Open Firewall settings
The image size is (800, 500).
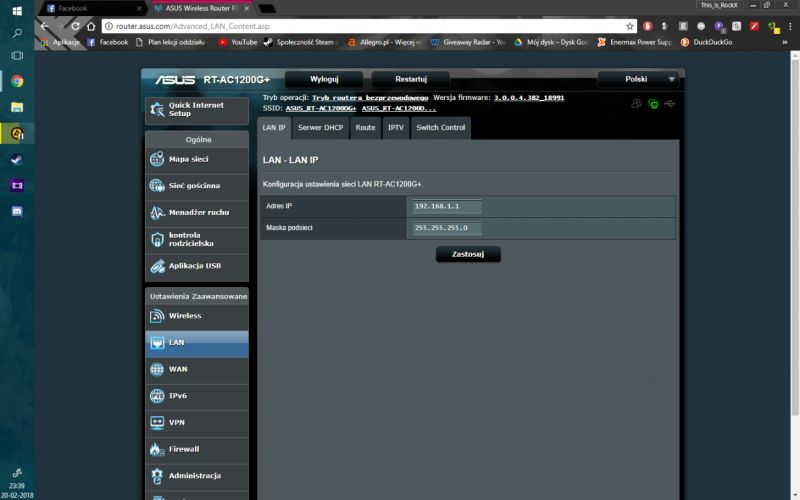(x=196, y=449)
